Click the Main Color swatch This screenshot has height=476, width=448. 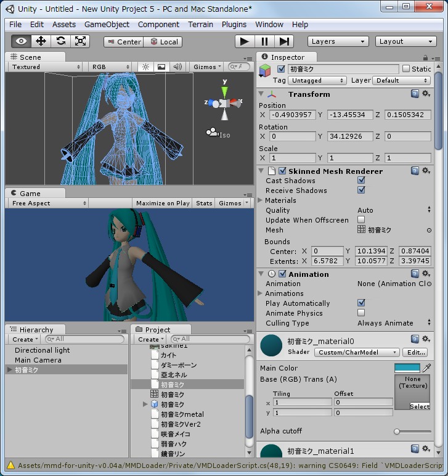[407, 367]
